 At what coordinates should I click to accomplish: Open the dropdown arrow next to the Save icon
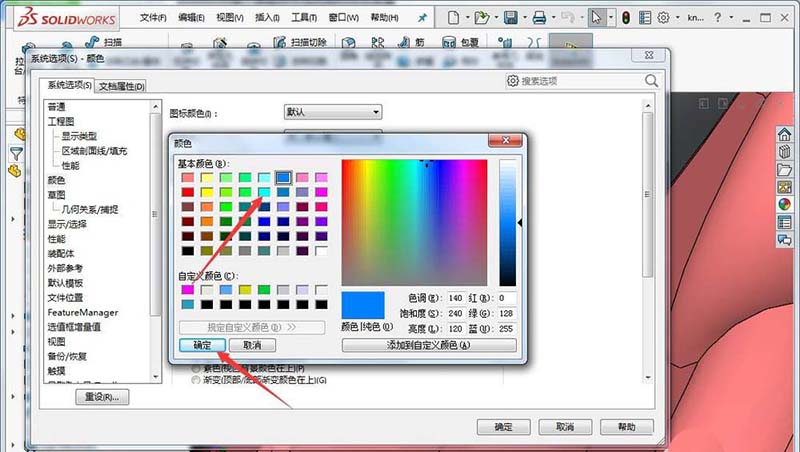point(525,18)
